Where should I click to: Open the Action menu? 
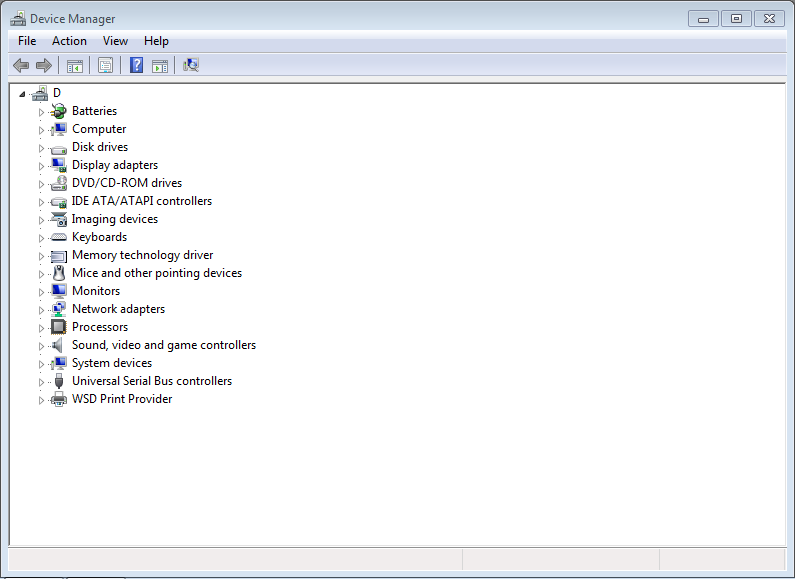[x=69, y=41]
